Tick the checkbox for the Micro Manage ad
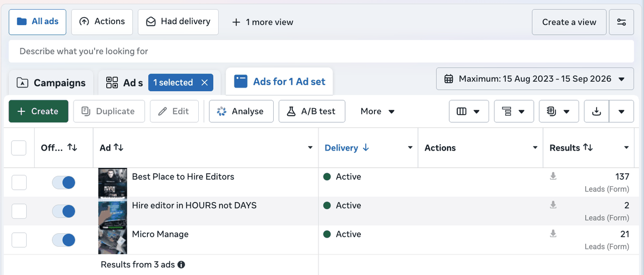This screenshot has height=275, width=644. tap(19, 240)
